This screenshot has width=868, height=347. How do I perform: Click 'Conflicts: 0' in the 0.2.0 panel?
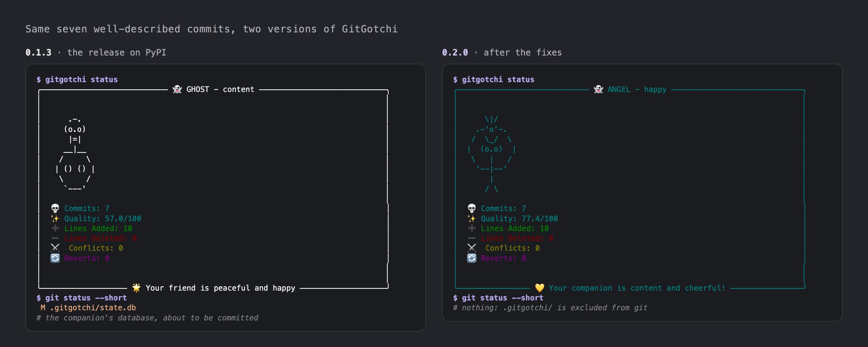[512, 248]
